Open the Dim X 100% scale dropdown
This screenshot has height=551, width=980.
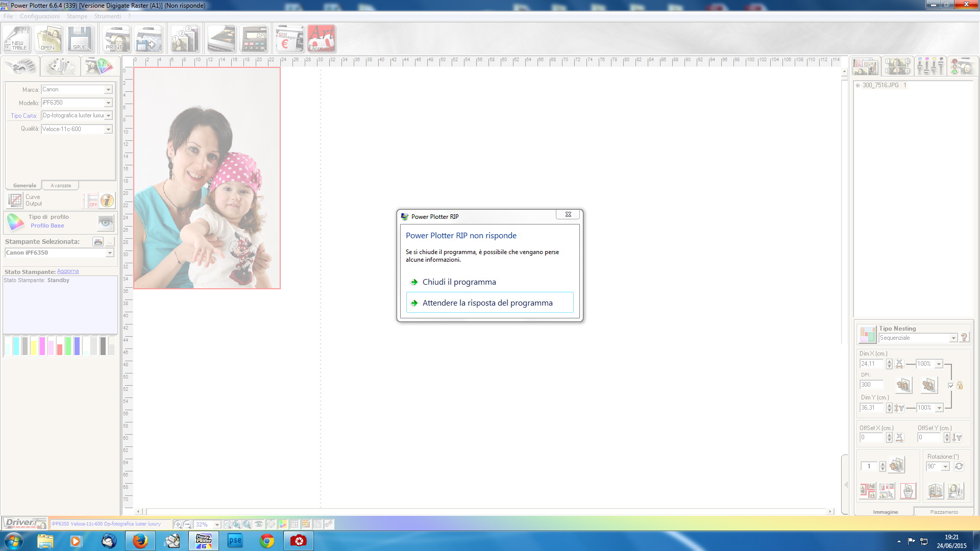point(939,364)
